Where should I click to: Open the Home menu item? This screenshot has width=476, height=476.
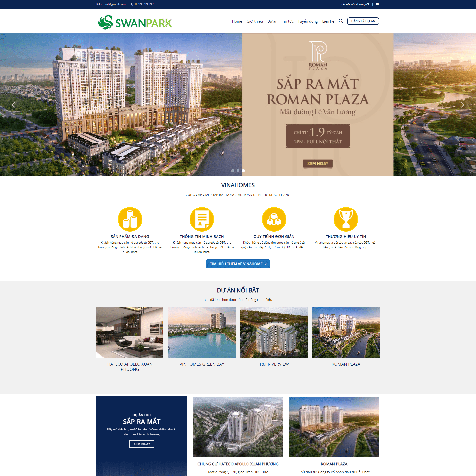[237, 21]
